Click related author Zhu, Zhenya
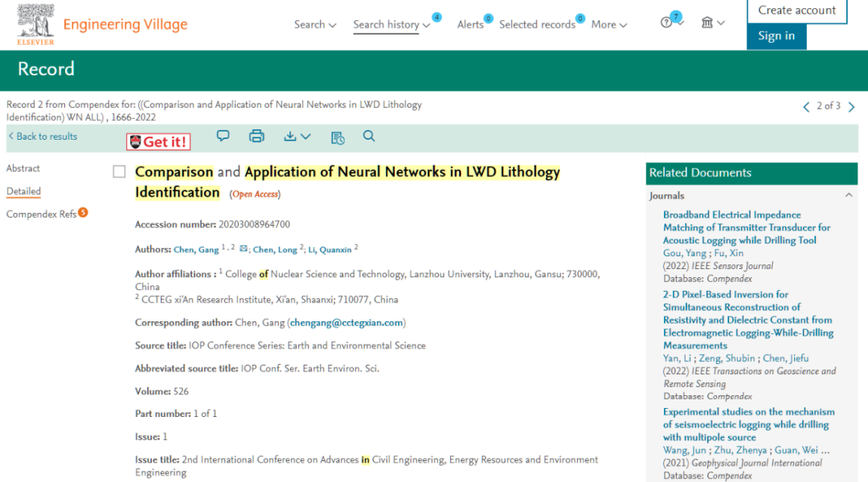868x482 pixels. point(740,450)
